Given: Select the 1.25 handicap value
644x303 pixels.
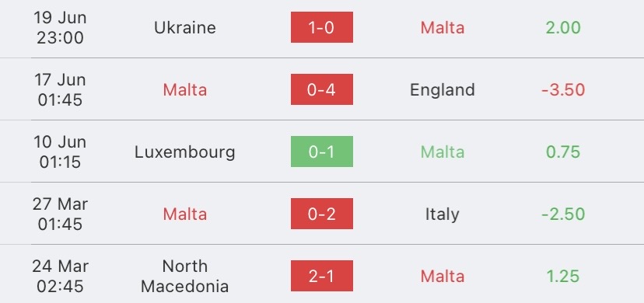Looking at the screenshot, I should point(563,277).
